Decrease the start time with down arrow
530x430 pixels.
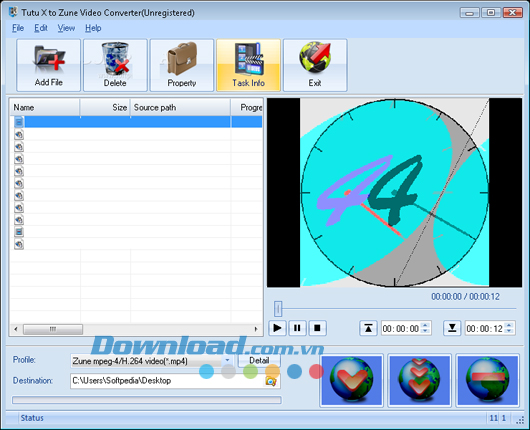[426, 332]
